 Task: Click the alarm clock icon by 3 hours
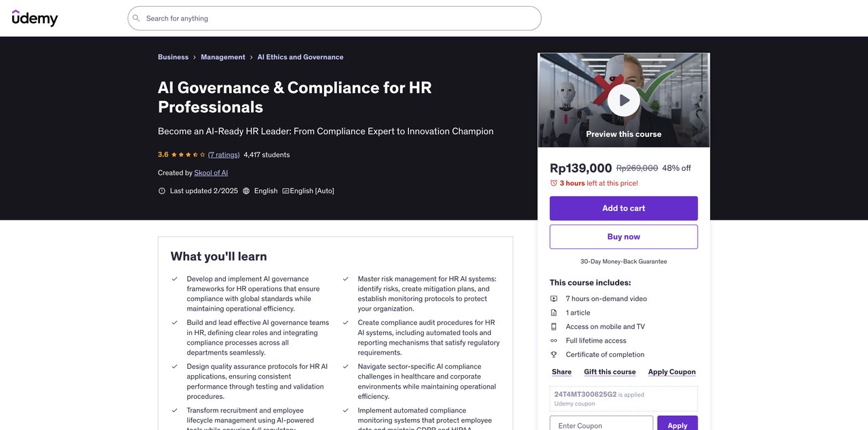pos(553,183)
